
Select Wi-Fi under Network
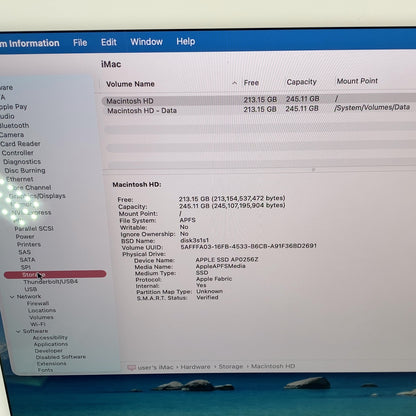tap(38, 324)
